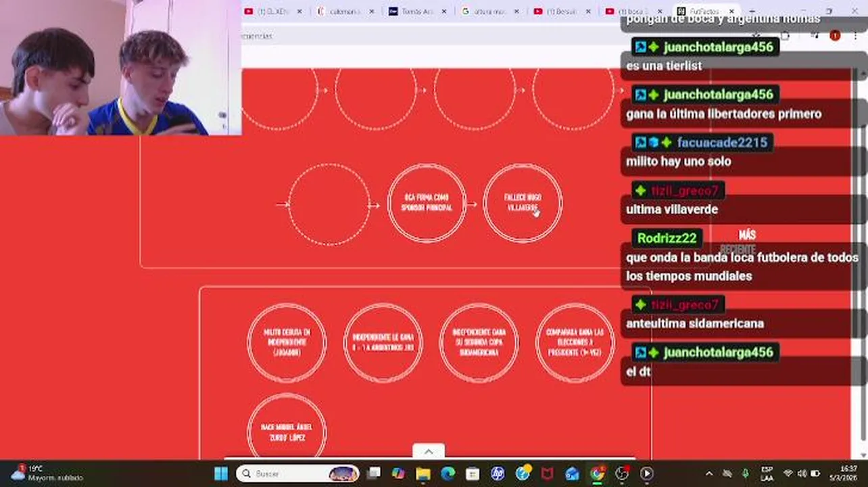Screen dimensions: 868x487
Task: Click the microphone icon in system tray
Action: tap(746, 473)
